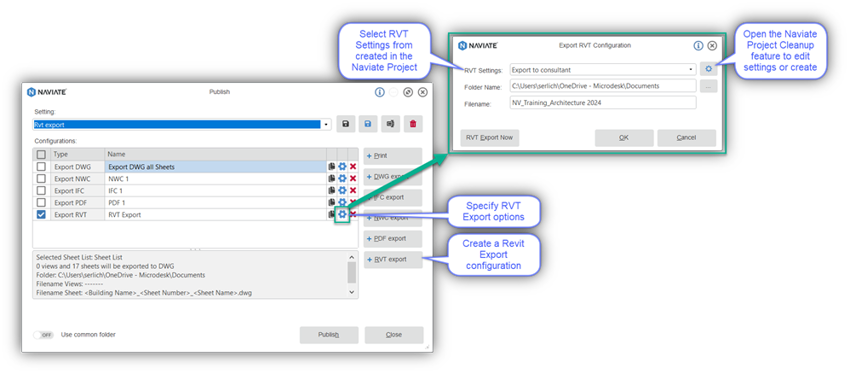The image size is (850, 373).
Task: Click the Publish button
Action: click(x=329, y=335)
